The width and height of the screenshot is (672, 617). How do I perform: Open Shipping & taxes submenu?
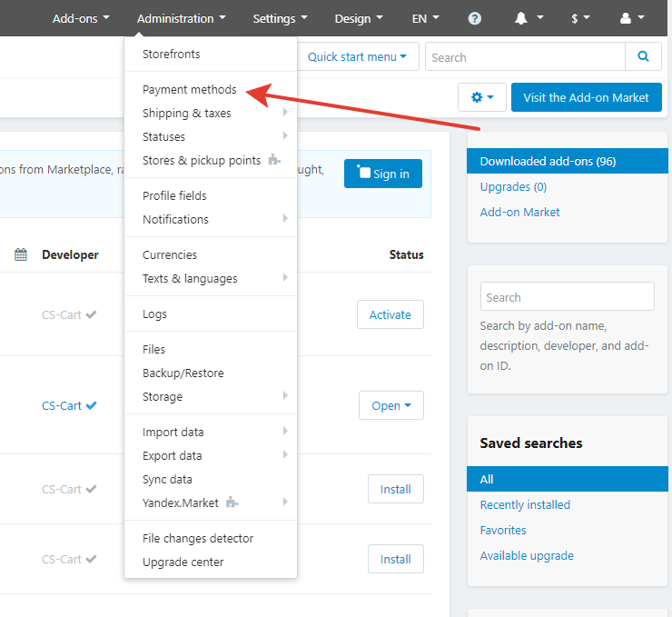(x=187, y=114)
